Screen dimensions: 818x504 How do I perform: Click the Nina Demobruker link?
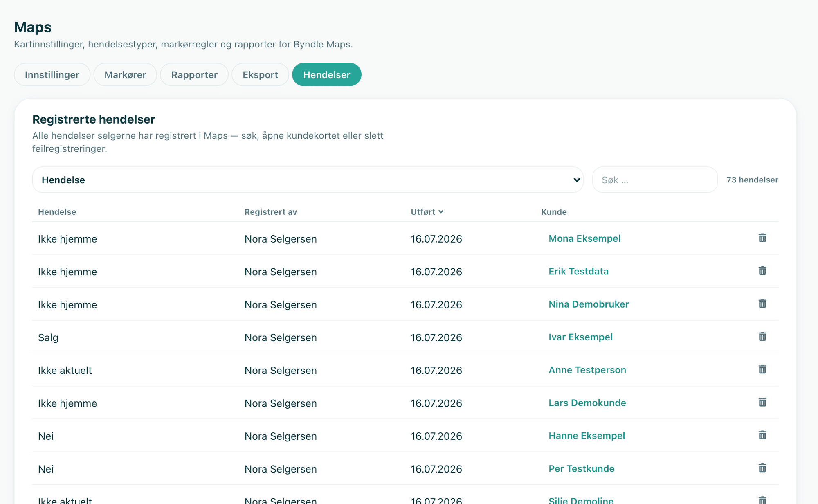(x=589, y=304)
